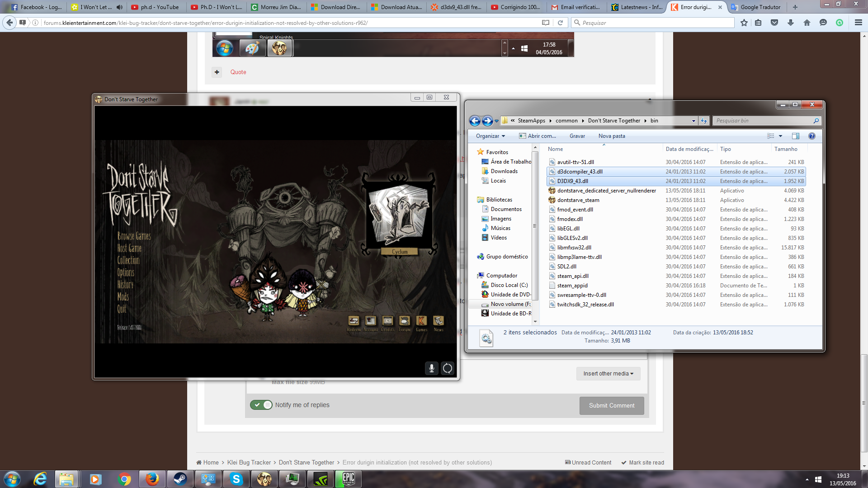This screenshot has width=868, height=488.
Task: Open the Forum icon in game menu
Action: tap(405, 321)
